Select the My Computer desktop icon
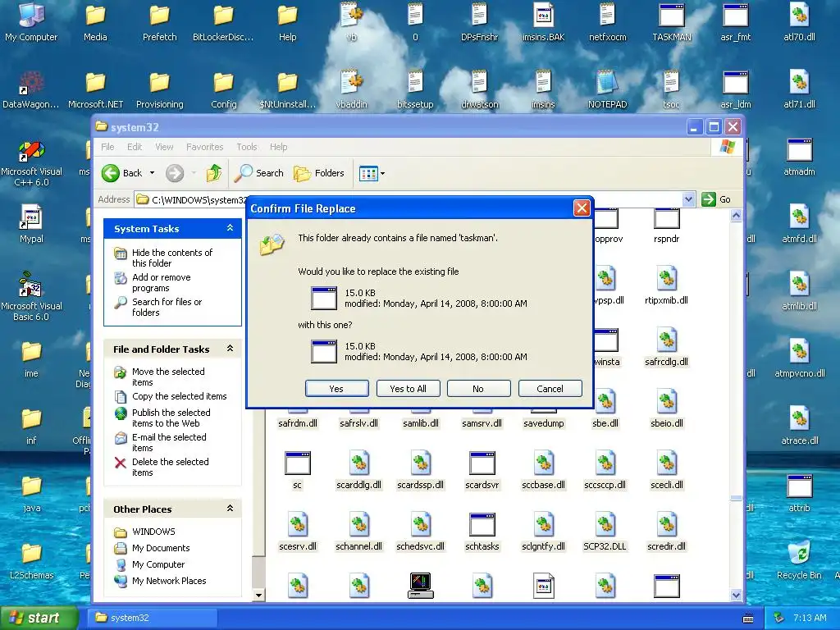Viewport: 840px width, 630px height. click(31, 15)
